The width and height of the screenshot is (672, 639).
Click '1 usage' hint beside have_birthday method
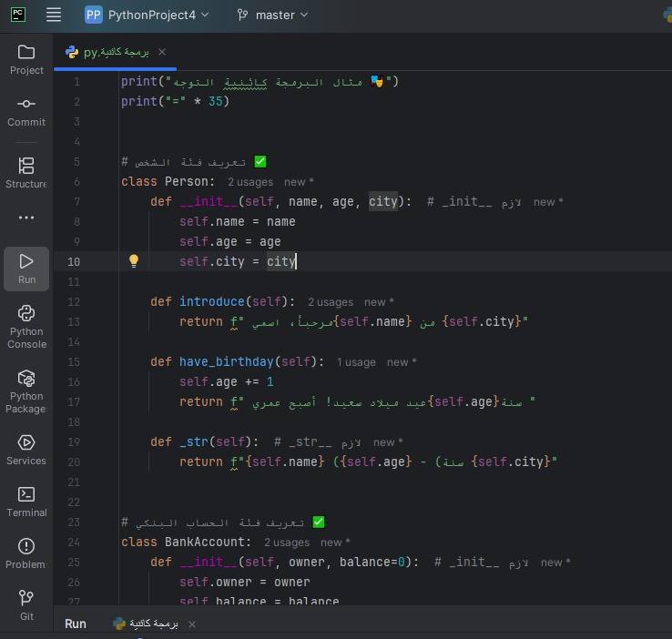coord(356,362)
